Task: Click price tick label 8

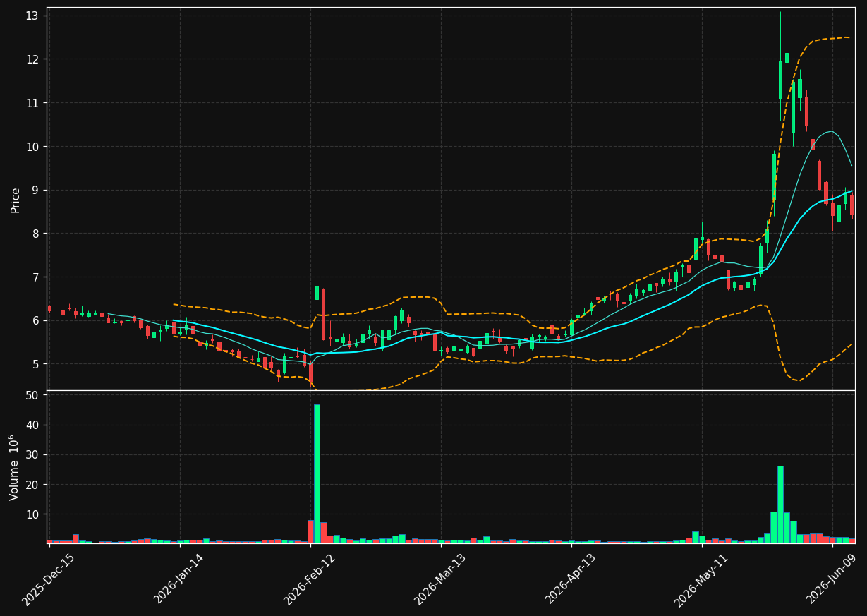Action: click(x=35, y=234)
